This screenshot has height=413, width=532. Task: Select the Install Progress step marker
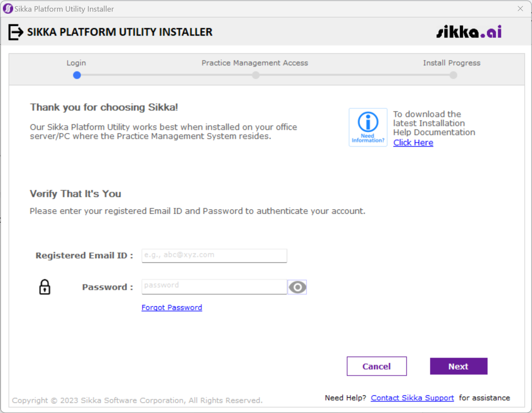coord(453,75)
